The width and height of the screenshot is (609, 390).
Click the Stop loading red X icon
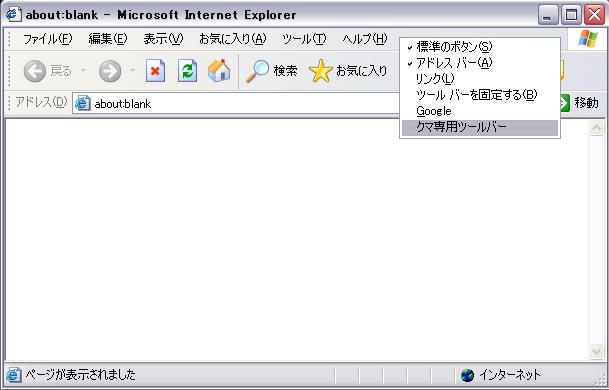(155, 71)
